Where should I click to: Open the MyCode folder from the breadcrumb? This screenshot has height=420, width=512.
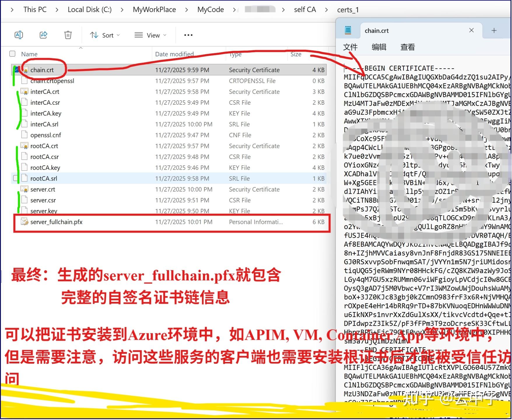click(x=211, y=10)
